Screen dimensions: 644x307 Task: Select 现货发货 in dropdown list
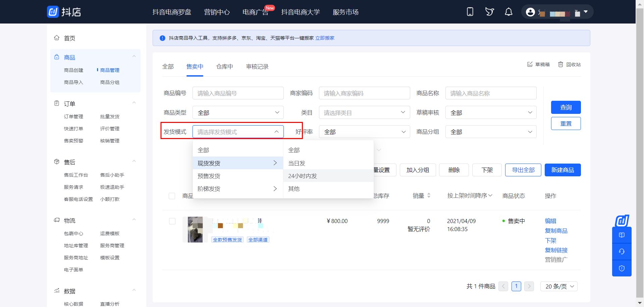coord(238,163)
